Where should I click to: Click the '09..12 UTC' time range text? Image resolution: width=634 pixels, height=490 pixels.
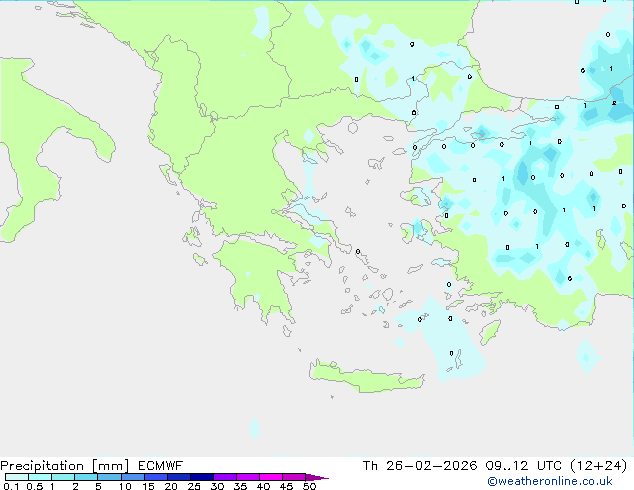524,466
